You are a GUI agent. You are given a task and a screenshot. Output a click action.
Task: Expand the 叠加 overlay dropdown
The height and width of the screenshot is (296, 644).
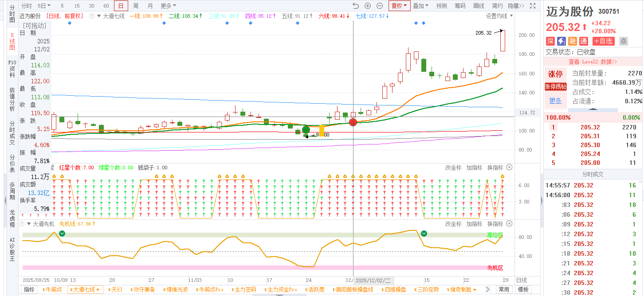click(420, 6)
